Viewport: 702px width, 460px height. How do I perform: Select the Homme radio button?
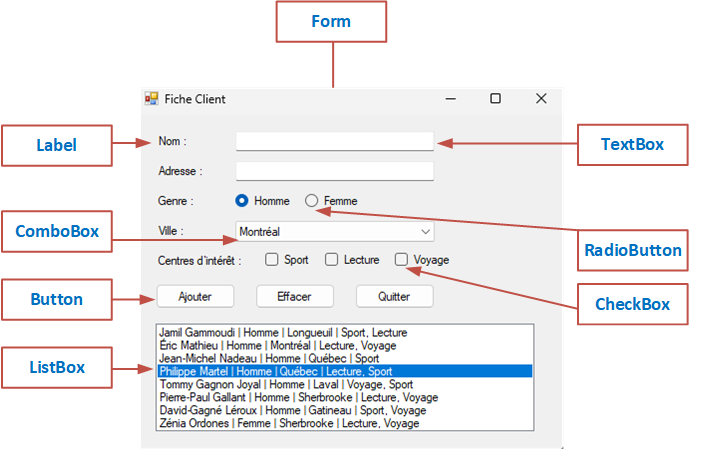pyautogui.click(x=242, y=201)
